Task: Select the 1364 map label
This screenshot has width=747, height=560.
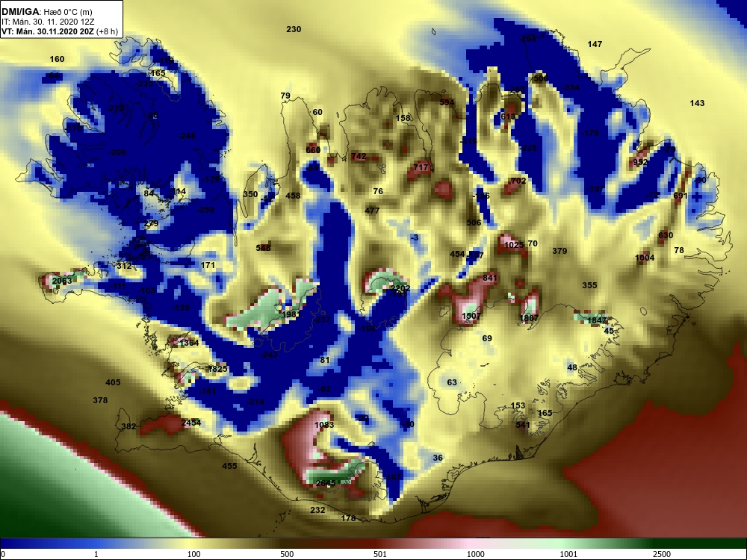Action: pyautogui.click(x=189, y=343)
